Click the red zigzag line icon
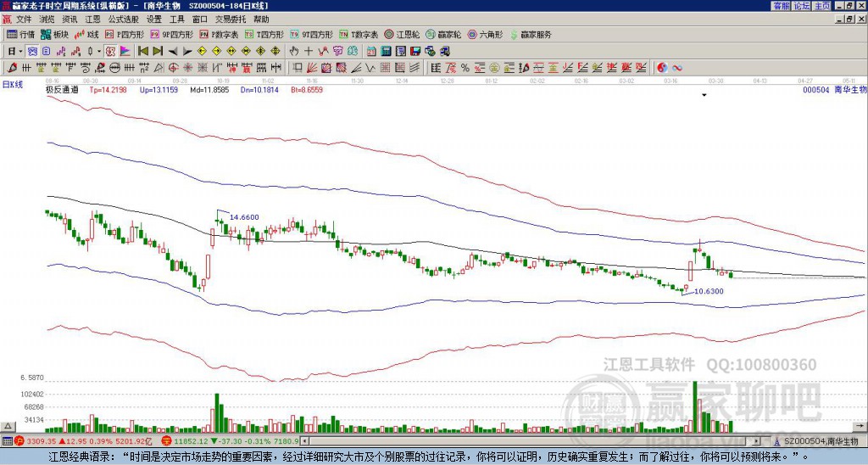 [x=323, y=51]
